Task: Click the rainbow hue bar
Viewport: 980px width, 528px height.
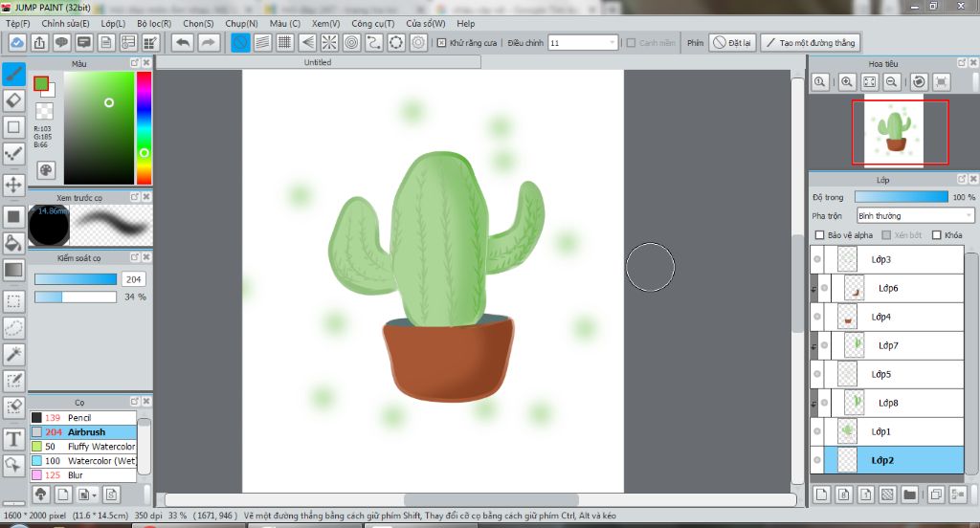Action: click(145, 127)
